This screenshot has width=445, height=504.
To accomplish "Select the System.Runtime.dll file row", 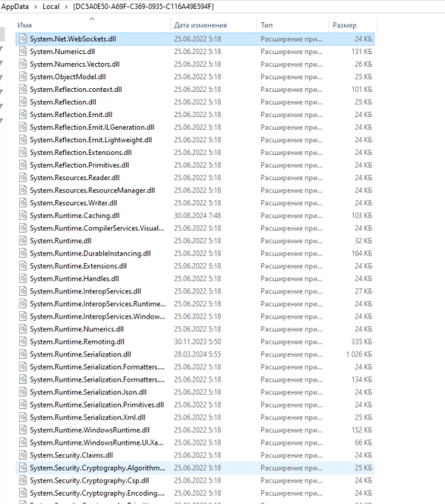I will pos(195,241).
